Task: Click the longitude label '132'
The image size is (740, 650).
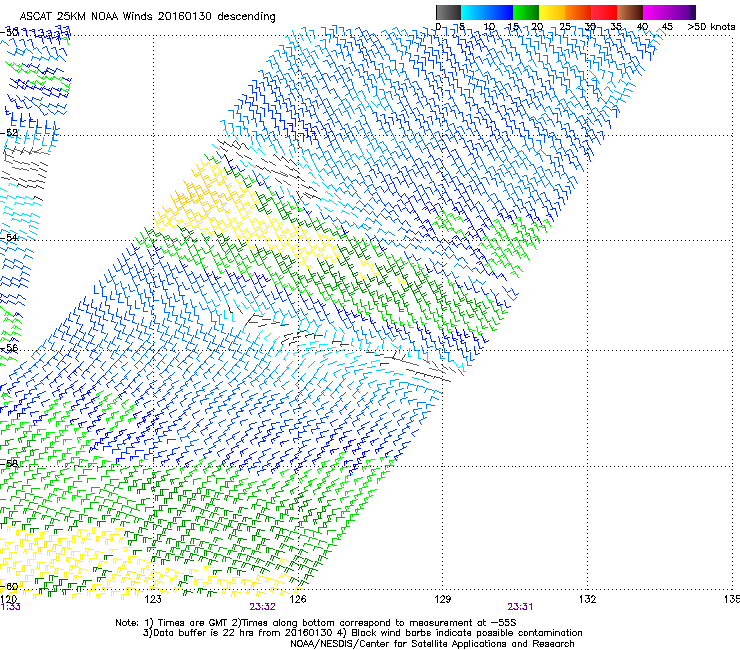Action: [587, 599]
